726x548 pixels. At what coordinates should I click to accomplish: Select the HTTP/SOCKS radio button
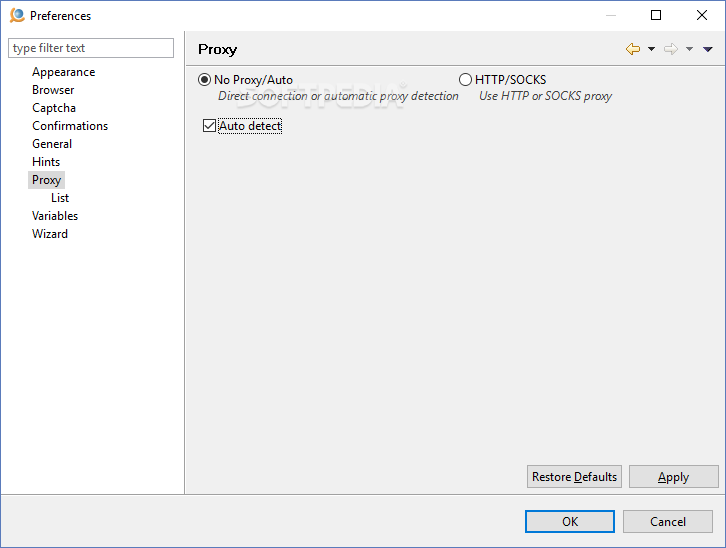point(465,80)
